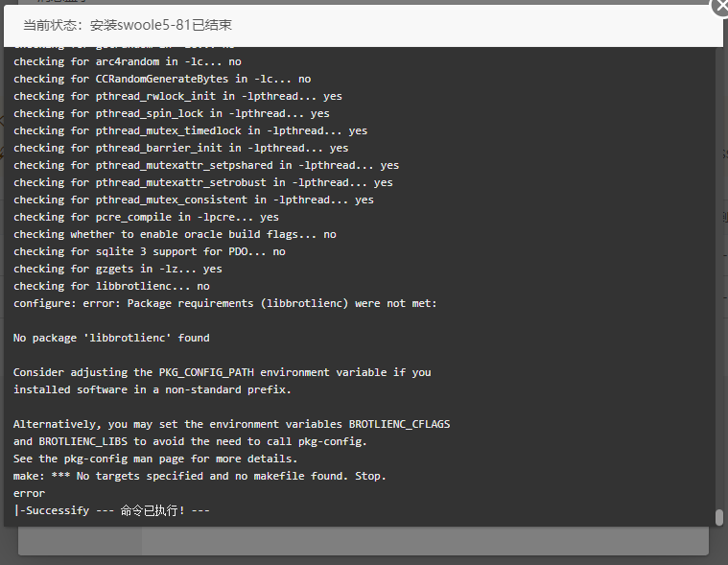Click the pcre_compile check line
This screenshot has height=565, width=728.
click(146, 218)
